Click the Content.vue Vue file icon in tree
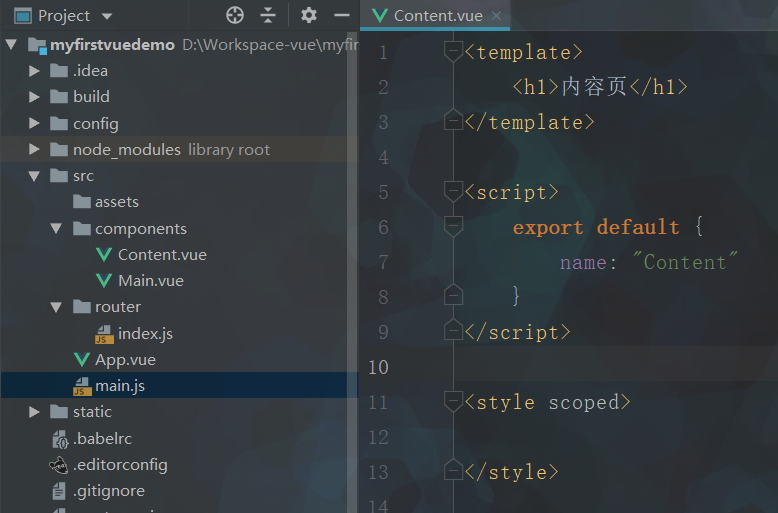 [104, 255]
